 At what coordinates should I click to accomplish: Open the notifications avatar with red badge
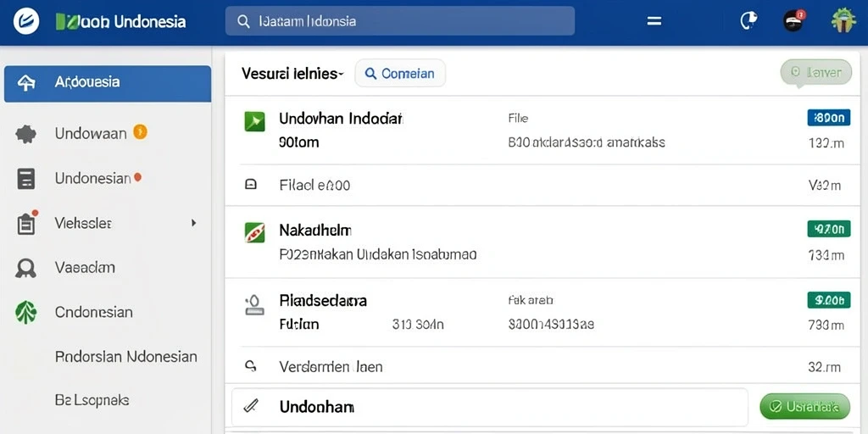click(x=793, y=21)
